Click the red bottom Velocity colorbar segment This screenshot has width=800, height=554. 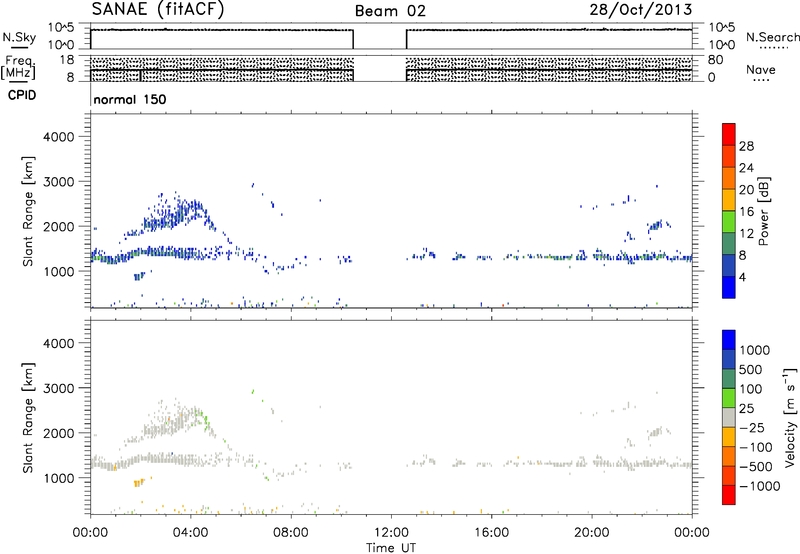coord(729,495)
